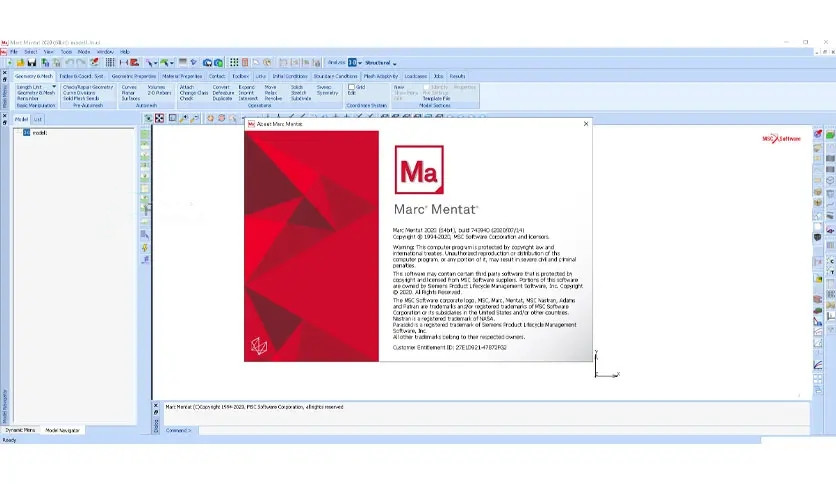Click the MSC Software logo in the viewport
Viewport: 836px width, 484px height.
pos(781,139)
